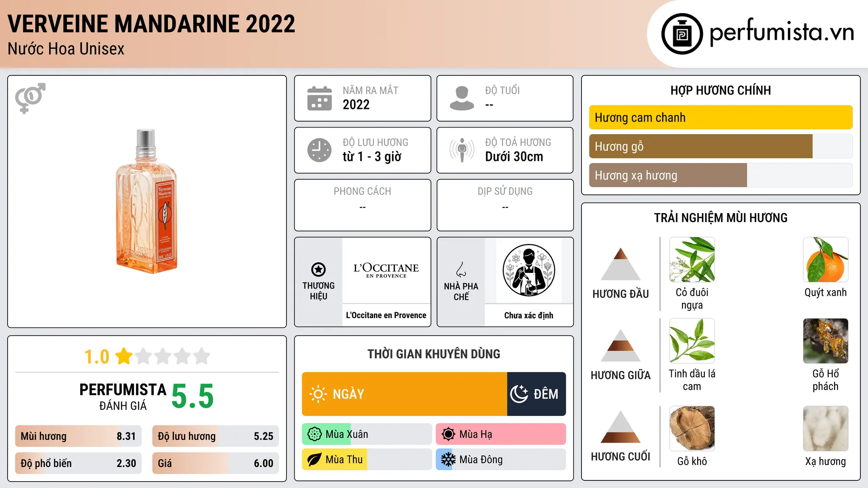Viewport: 868px width, 488px height.
Task: Open the Cỏ đuôi ngựa note image
Action: coord(692,259)
